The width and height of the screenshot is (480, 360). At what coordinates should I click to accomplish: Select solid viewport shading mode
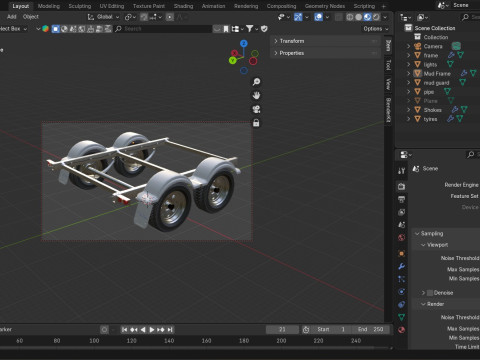(x=358, y=17)
